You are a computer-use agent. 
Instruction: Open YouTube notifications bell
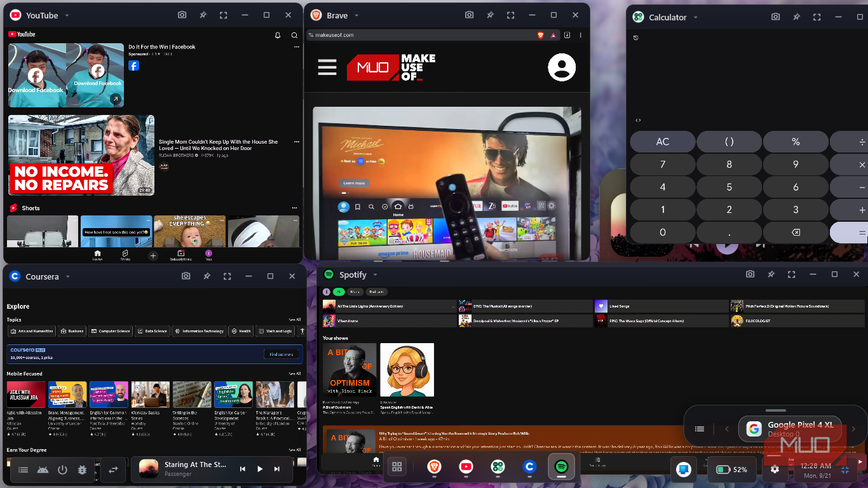click(x=278, y=36)
